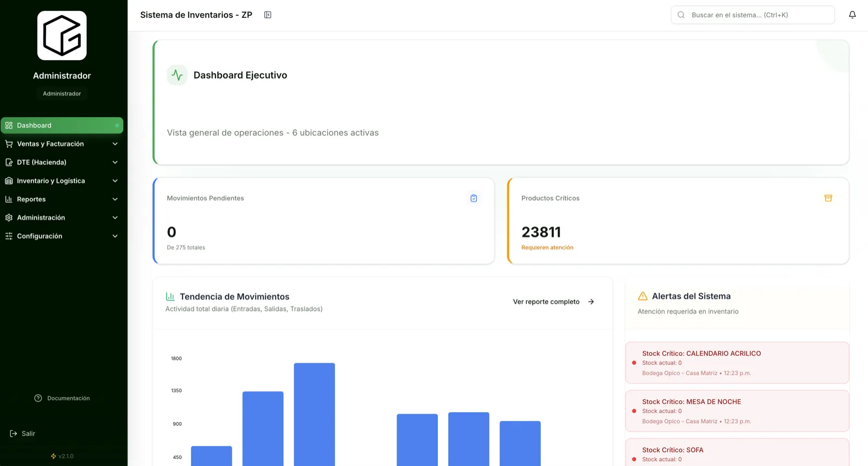Expand the Reportes section chevron
868x466 pixels.
pos(115,199)
